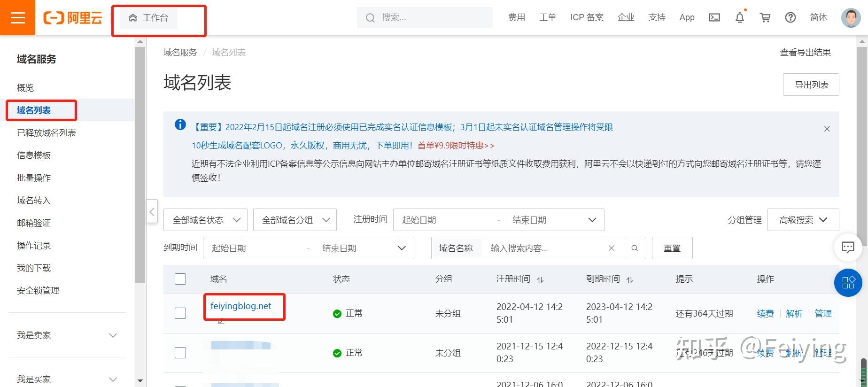
Task: Close the important notice banner
Action: (827, 129)
